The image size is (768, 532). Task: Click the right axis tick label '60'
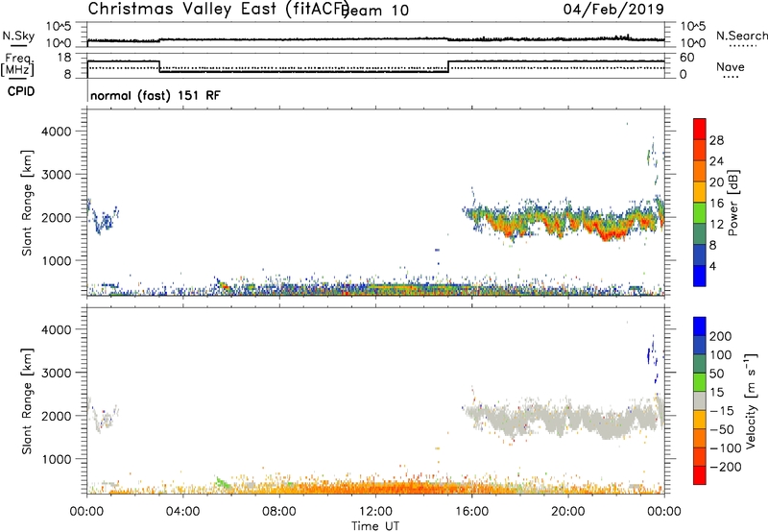click(687, 58)
